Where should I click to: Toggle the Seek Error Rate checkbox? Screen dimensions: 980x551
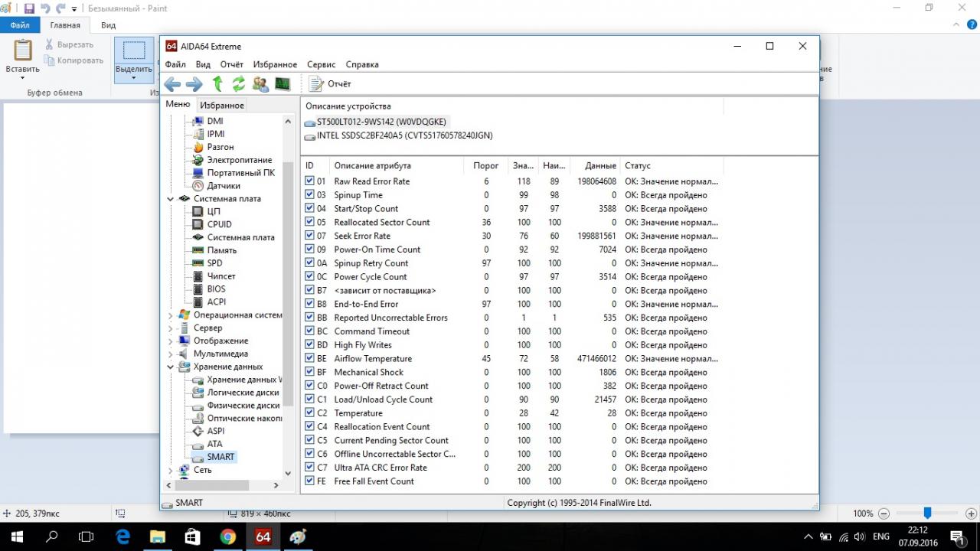click(309, 236)
